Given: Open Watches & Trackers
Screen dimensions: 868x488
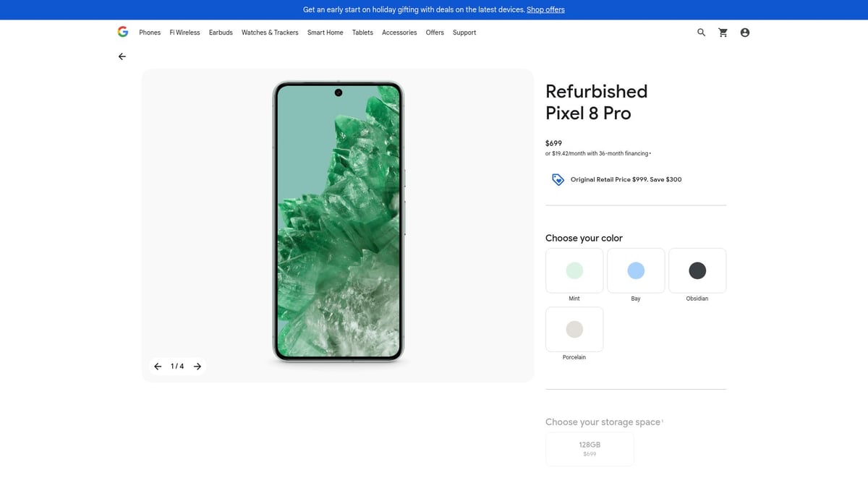Looking at the screenshot, I should coord(270,32).
